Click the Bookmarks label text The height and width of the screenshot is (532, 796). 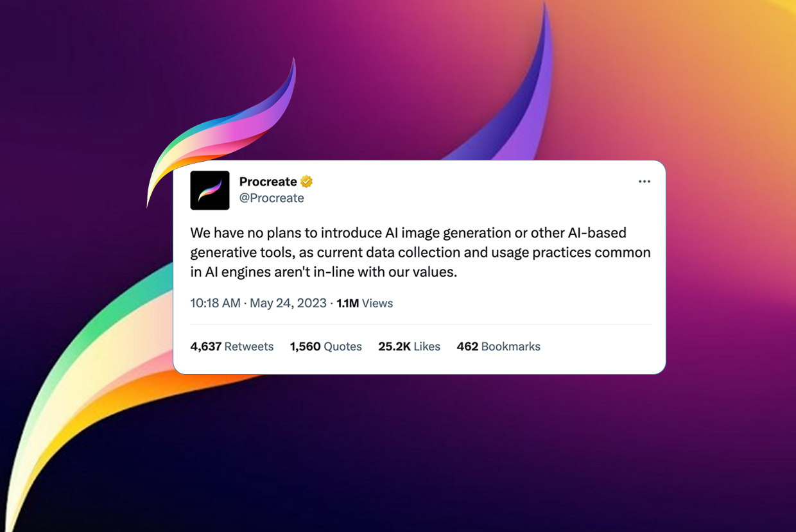tap(511, 347)
